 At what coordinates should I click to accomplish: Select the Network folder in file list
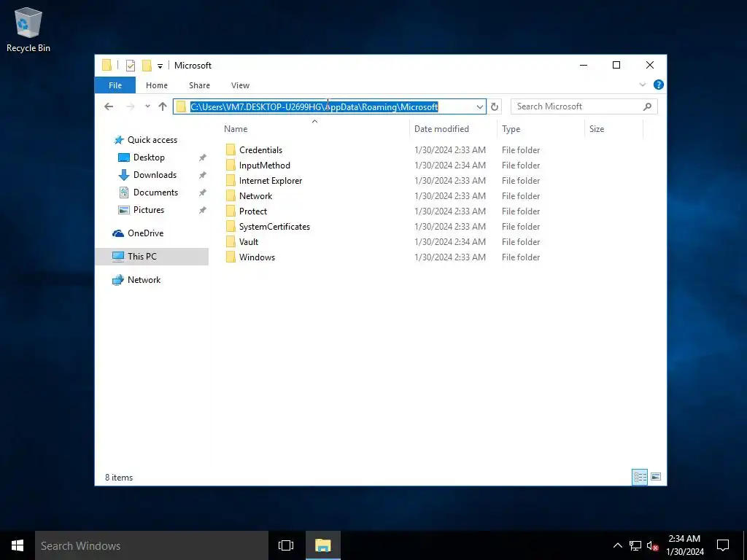click(x=256, y=195)
